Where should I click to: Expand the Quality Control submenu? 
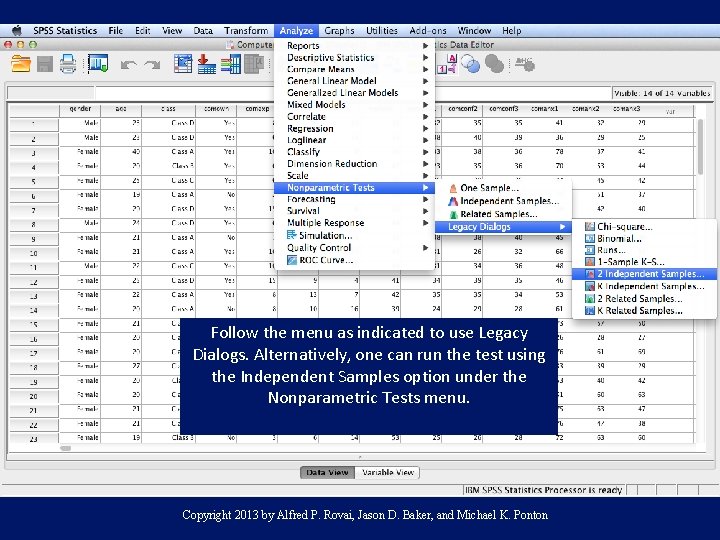pos(354,248)
